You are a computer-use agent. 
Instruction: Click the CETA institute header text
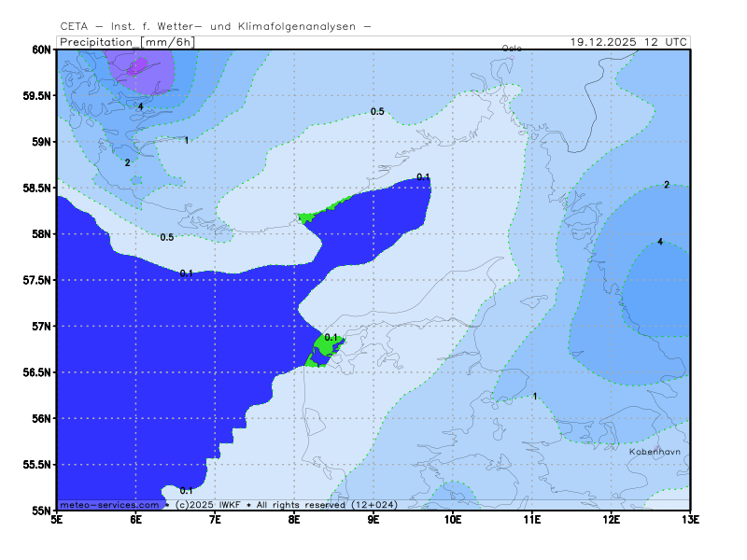coord(215,26)
